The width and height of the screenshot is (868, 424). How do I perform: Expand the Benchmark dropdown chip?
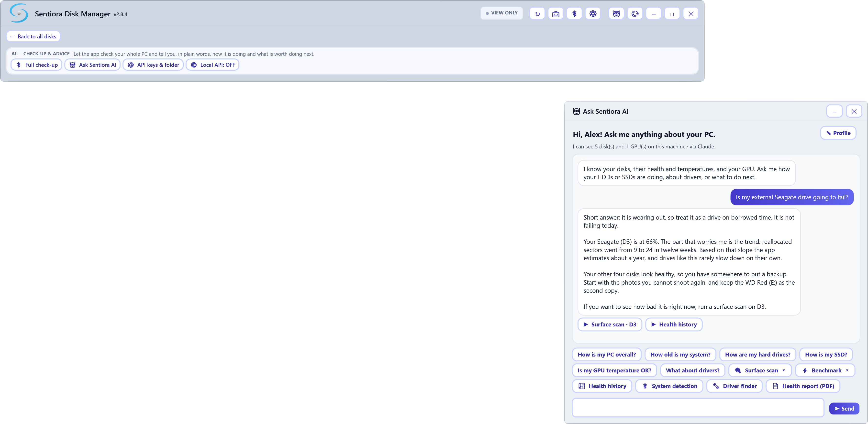click(x=825, y=370)
